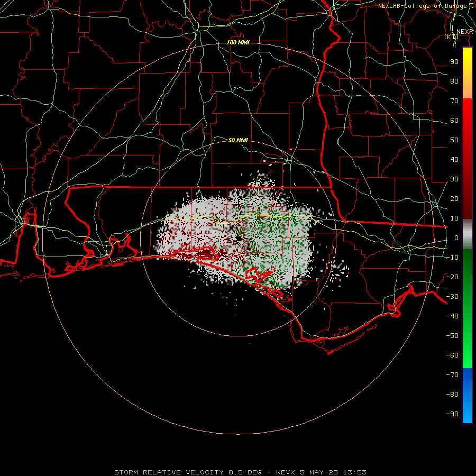The width and height of the screenshot is (476, 476).
Task: Click the 70 value on the velocity scale
Action: pos(454,101)
